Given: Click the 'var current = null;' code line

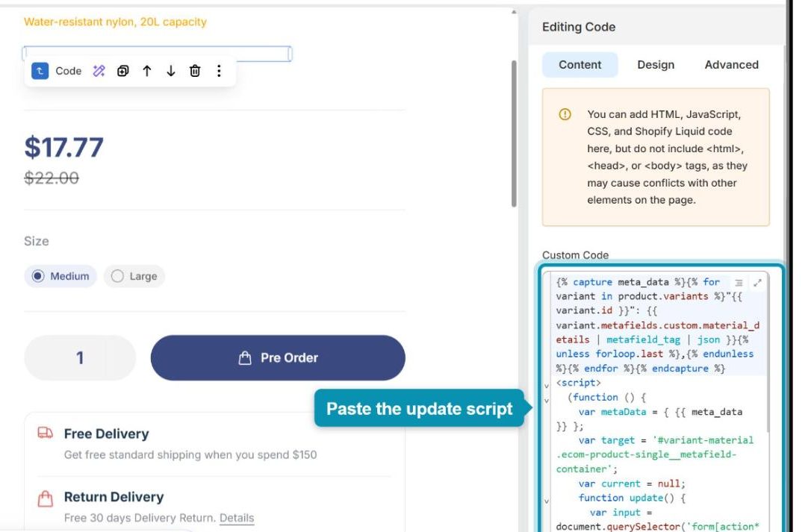Looking at the screenshot, I should (632, 484).
